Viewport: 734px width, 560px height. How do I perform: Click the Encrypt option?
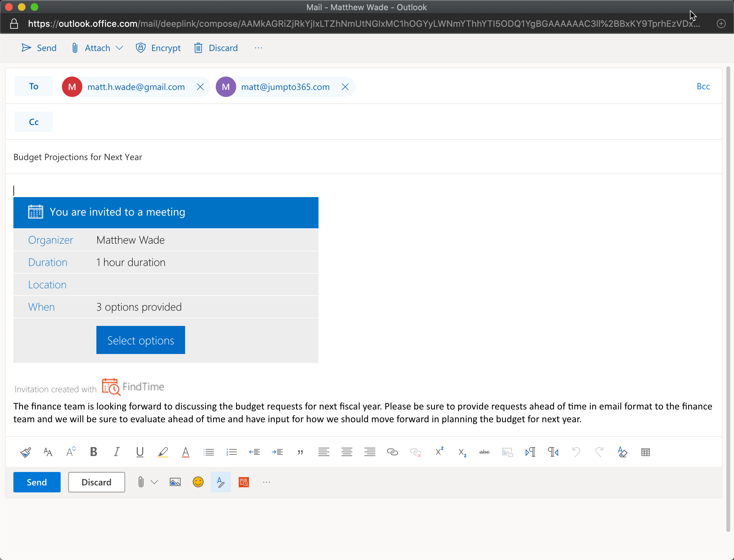click(158, 48)
